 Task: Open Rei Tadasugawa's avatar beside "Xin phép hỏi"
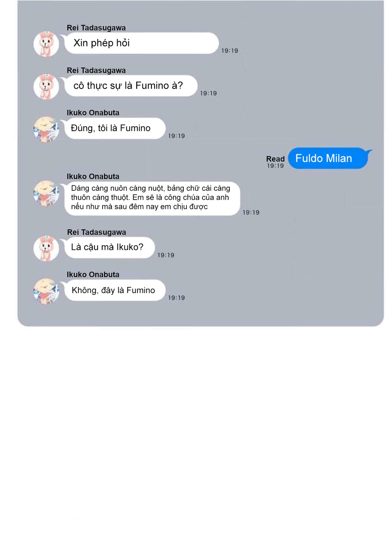tap(46, 44)
